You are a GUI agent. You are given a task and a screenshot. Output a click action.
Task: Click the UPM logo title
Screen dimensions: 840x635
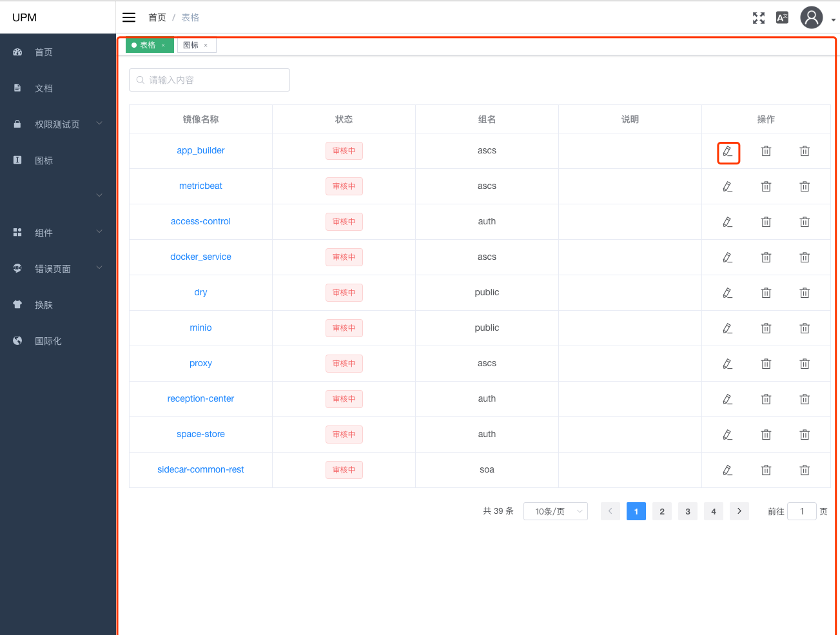point(24,17)
